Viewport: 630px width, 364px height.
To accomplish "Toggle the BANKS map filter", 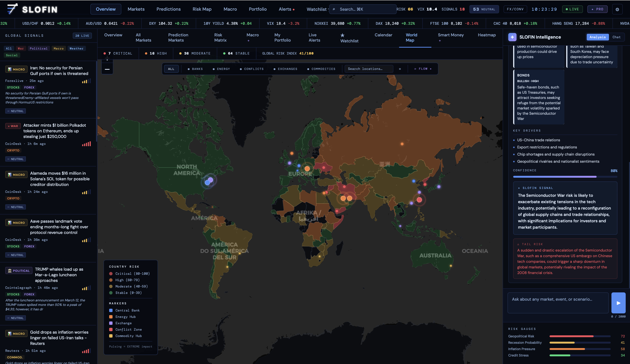I will [195, 69].
